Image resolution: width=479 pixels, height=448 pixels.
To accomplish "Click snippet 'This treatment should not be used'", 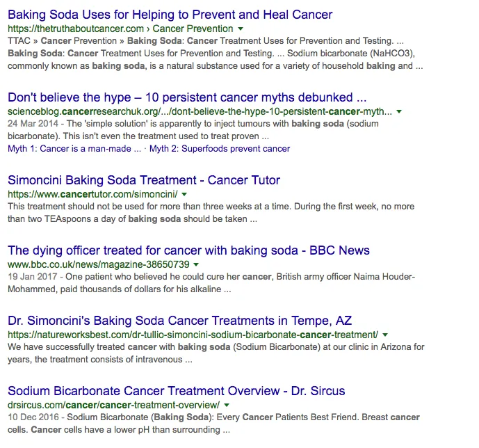I will tap(211, 207).
